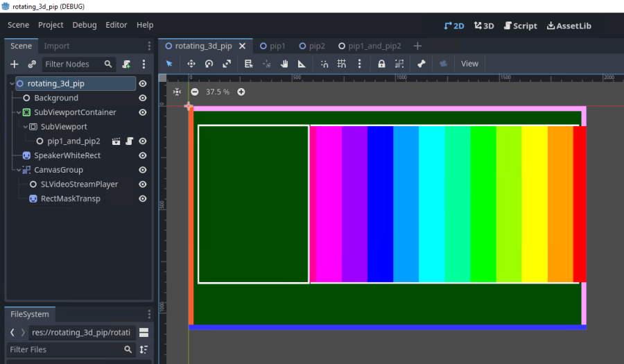Viewport: 624px width, 364px height.
Task: Zoom in with the plus button
Action: [241, 92]
